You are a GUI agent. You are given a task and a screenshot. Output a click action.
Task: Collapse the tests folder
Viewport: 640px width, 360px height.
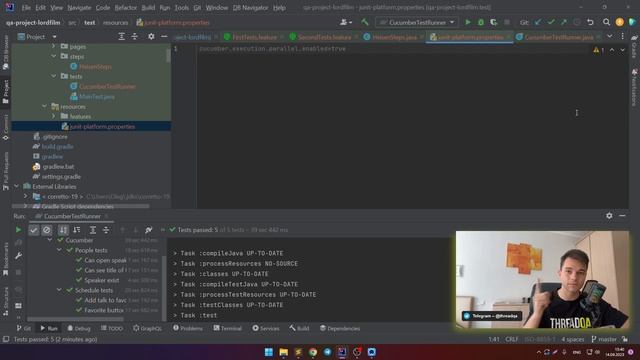click(x=53, y=76)
